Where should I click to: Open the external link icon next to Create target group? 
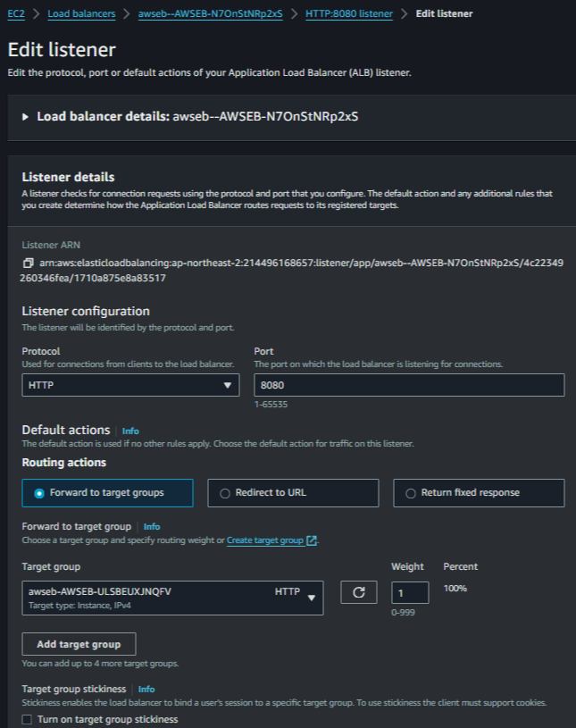pos(312,540)
